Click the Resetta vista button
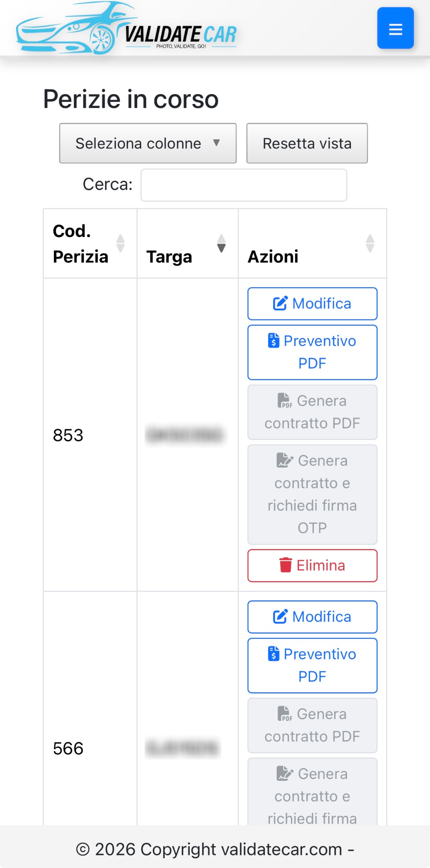Screen dimensions: 430x868 (x=307, y=143)
